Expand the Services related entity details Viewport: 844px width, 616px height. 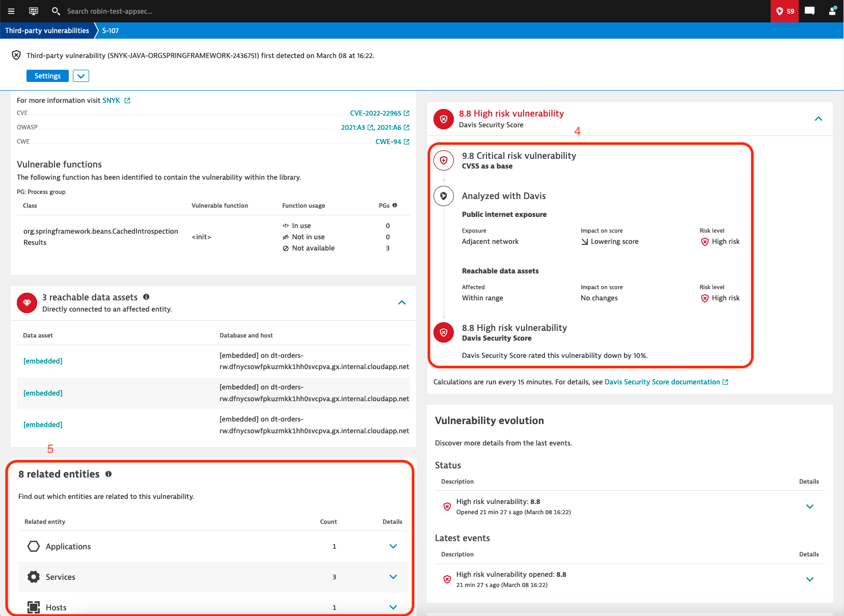393,577
